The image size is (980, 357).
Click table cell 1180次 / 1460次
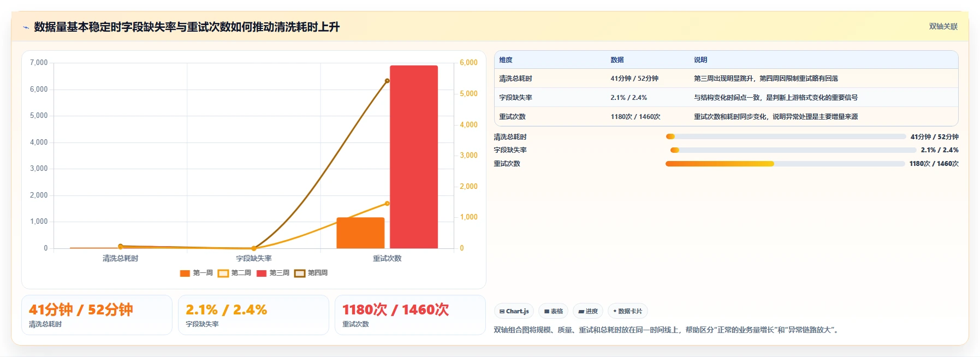point(635,117)
